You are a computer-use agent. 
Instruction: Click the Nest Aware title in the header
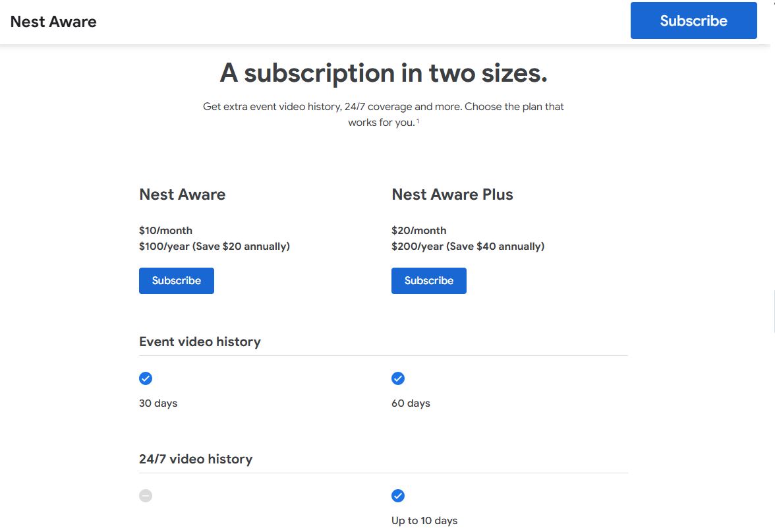[53, 22]
